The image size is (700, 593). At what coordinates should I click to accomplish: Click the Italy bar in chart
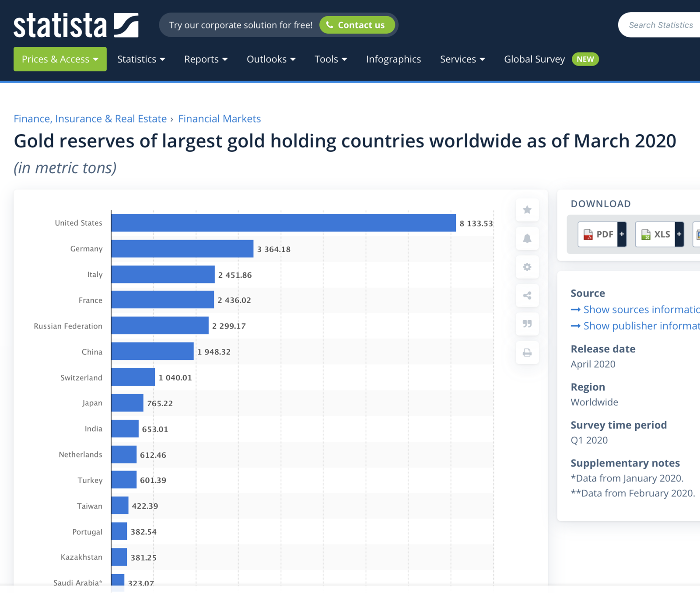coord(163,274)
